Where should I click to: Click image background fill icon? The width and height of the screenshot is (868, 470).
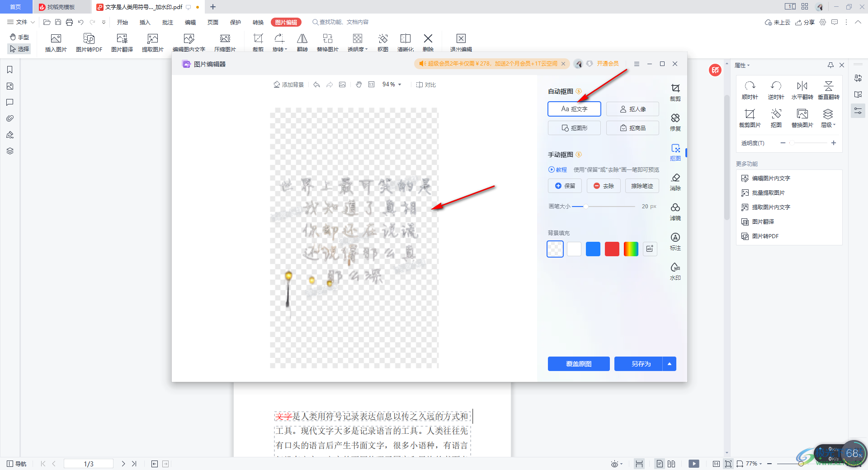(650, 249)
